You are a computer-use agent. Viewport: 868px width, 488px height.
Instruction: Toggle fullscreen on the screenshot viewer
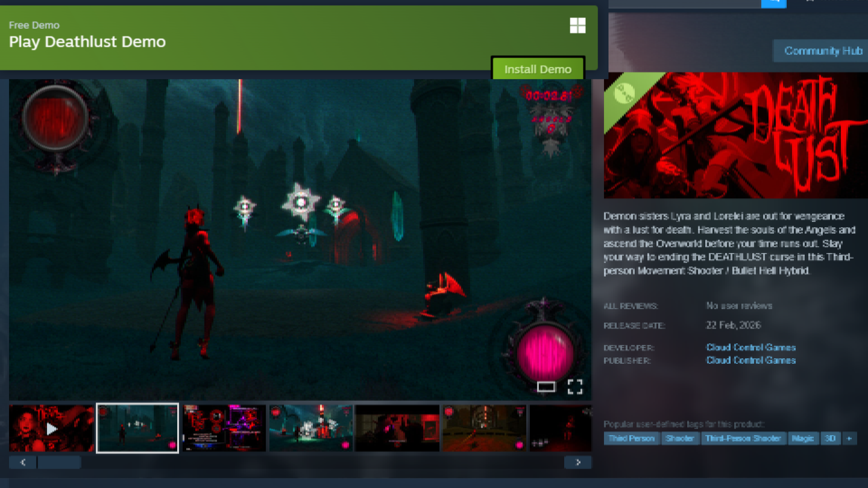point(575,387)
